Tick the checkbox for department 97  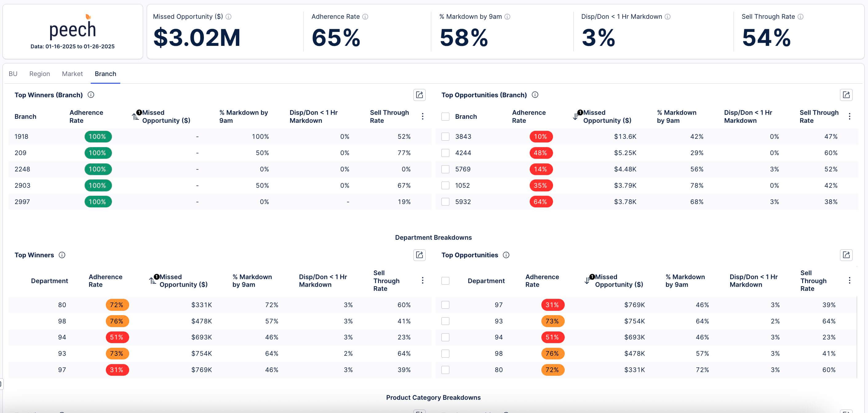coord(445,305)
